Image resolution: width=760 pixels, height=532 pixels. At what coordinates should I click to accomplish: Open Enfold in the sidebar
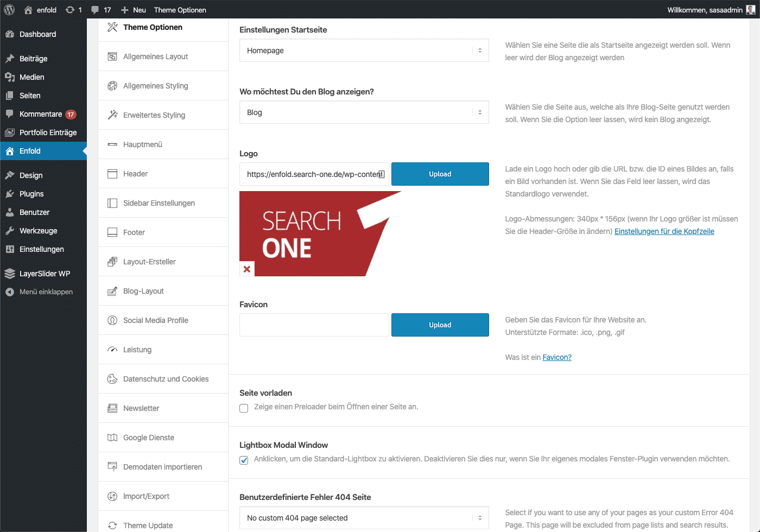[43, 151]
